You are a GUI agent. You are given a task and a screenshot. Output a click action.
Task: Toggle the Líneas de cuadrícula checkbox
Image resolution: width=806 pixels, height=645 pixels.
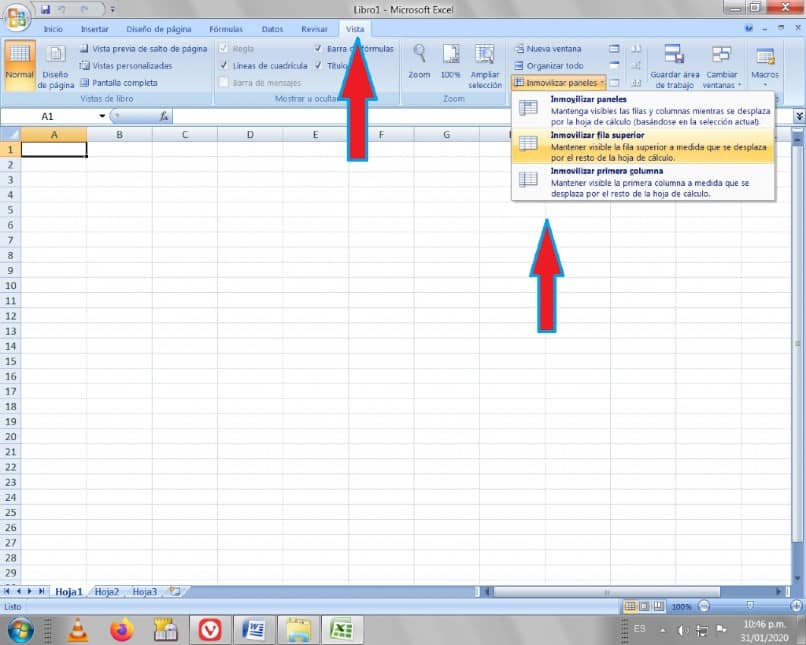[x=224, y=65]
